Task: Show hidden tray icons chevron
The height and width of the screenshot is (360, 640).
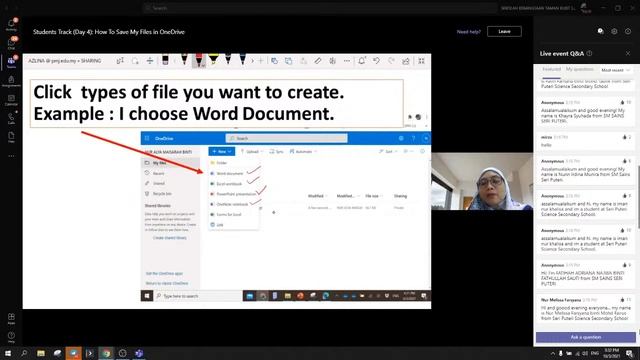Action: [553, 353]
